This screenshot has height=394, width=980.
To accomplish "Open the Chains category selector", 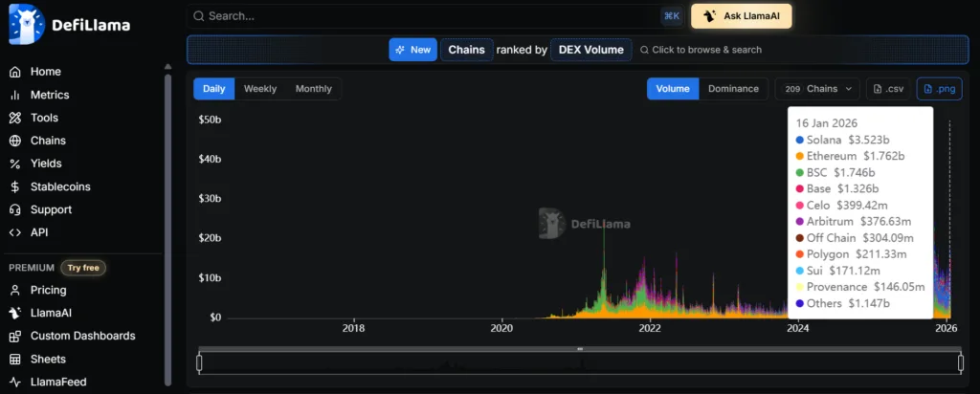I will tap(467, 50).
